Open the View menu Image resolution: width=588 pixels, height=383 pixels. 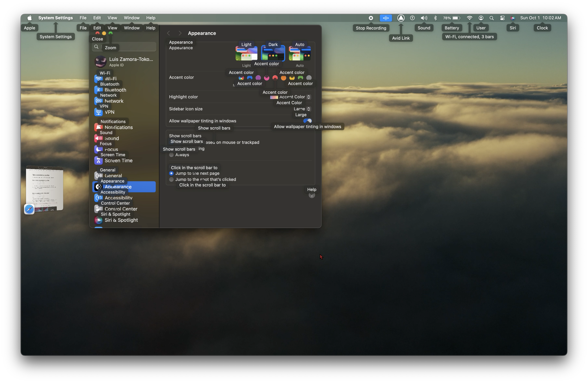[112, 18]
